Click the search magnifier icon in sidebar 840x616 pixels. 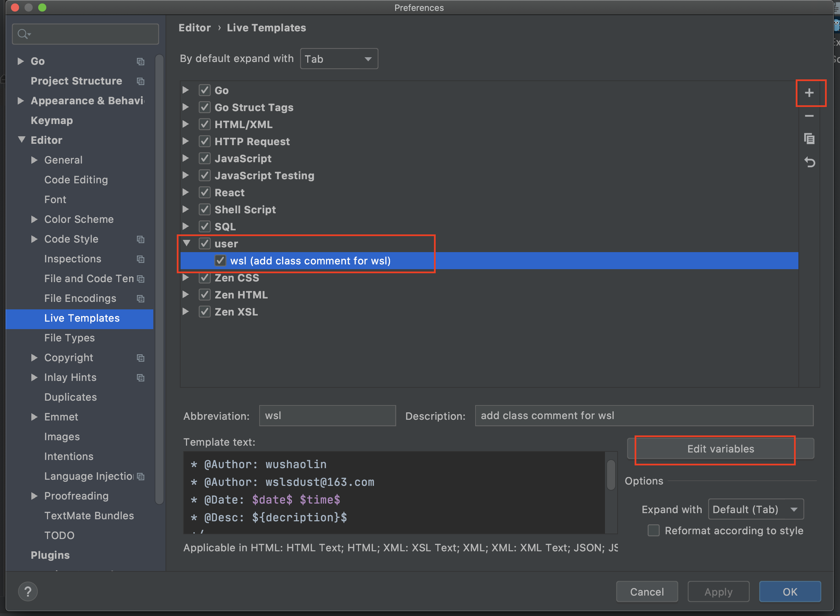pyautogui.click(x=24, y=34)
